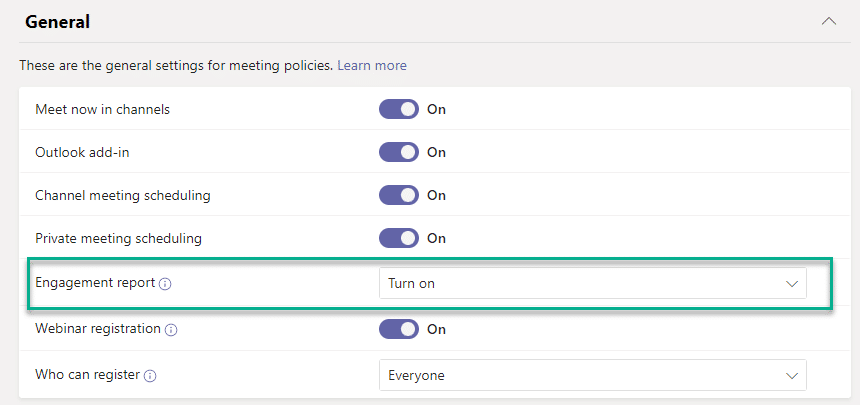Image resolution: width=860 pixels, height=405 pixels.
Task: Switch off Private meeting scheduling
Action: click(399, 238)
